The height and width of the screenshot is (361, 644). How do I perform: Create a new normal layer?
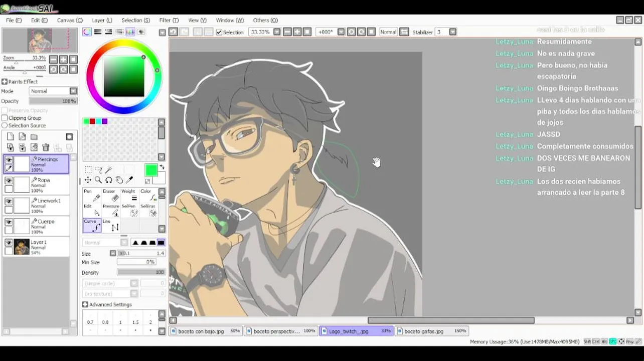11,136
